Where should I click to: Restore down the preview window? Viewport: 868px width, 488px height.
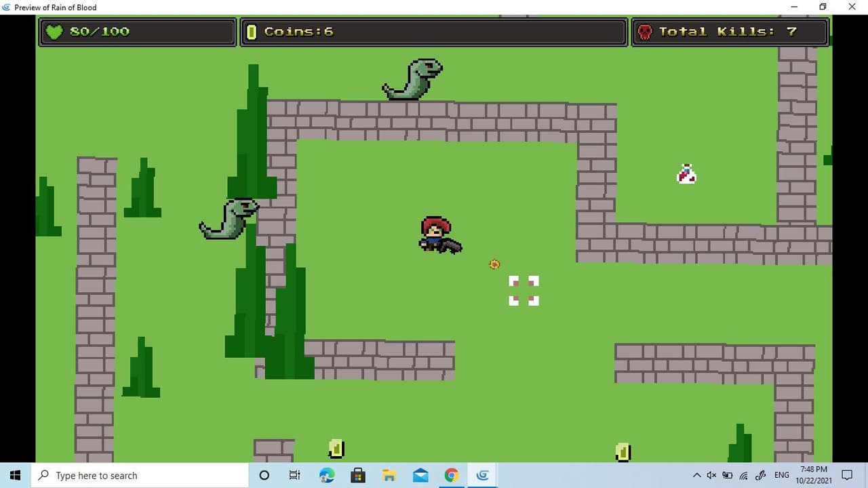coord(823,7)
